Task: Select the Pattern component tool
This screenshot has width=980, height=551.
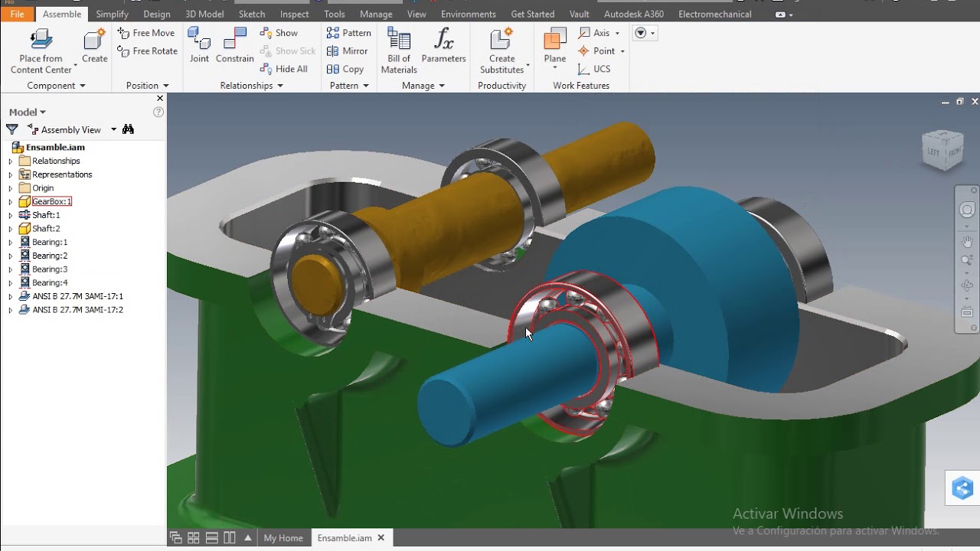Action: coord(348,33)
